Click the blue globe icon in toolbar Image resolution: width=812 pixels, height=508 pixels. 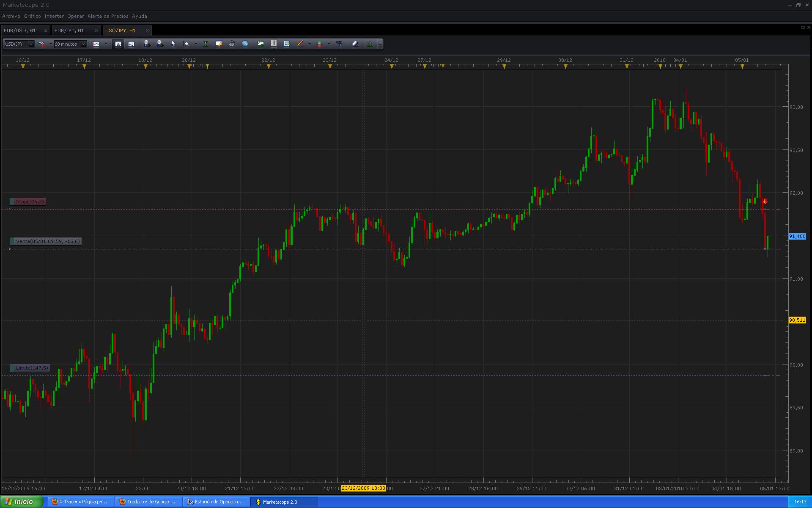tap(245, 44)
